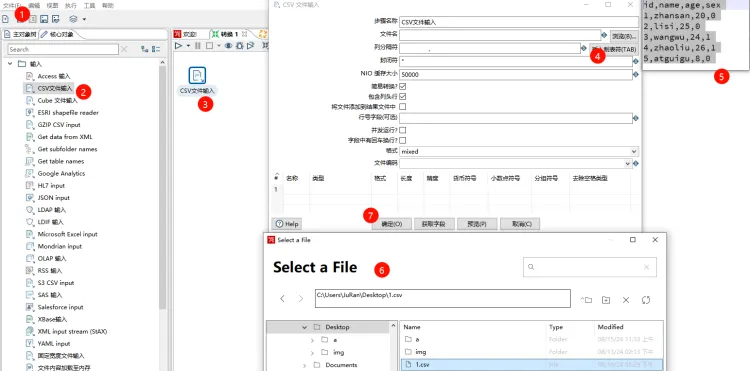Select the 1.csv file in list

(531, 365)
